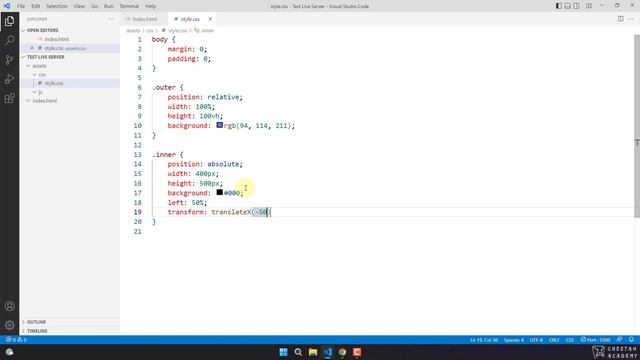
Task: Split the editor to the right
Action: pos(620,19)
